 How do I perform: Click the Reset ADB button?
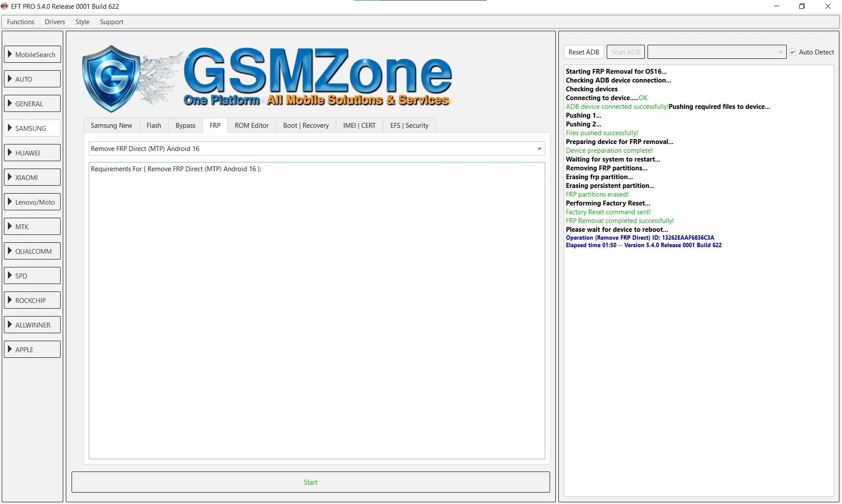point(583,52)
